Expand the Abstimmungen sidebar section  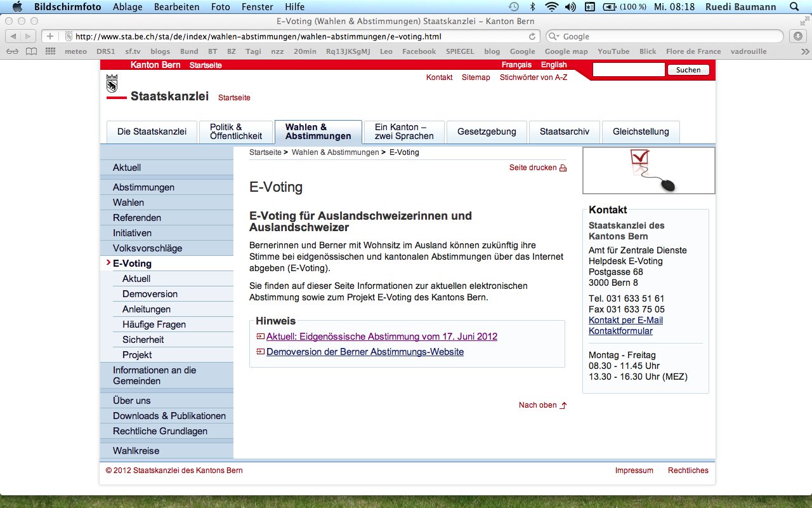click(143, 187)
